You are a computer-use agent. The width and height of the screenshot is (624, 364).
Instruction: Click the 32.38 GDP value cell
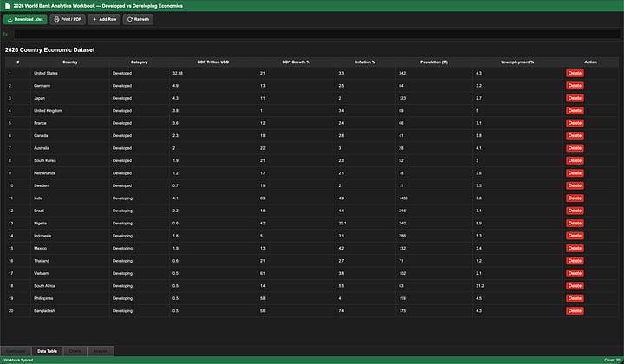click(213, 73)
